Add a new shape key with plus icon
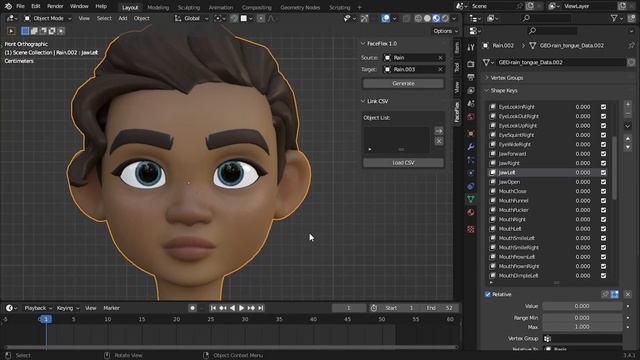 coord(628,104)
